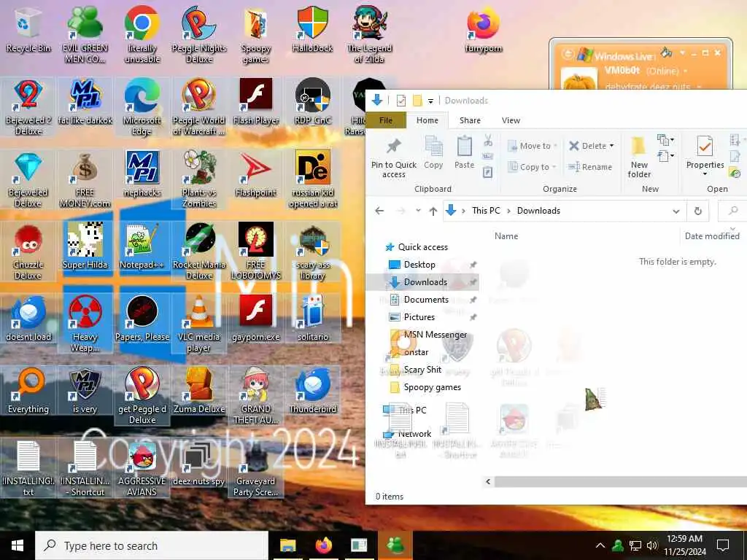Click the Rename button in Organize group
The height and width of the screenshot is (560, 747).
(x=590, y=167)
